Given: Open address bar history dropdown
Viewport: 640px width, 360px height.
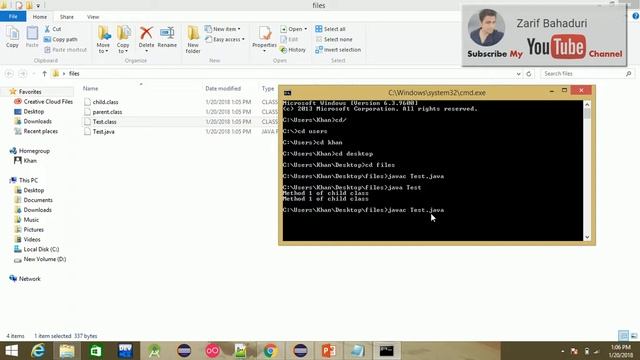Looking at the screenshot, I should (x=518, y=74).
